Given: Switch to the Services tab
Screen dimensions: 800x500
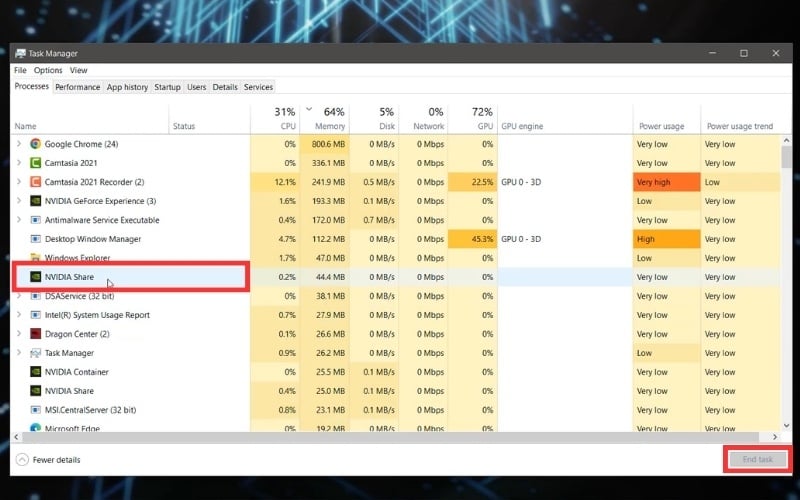Looking at the screenshot, I should point(258,87).
